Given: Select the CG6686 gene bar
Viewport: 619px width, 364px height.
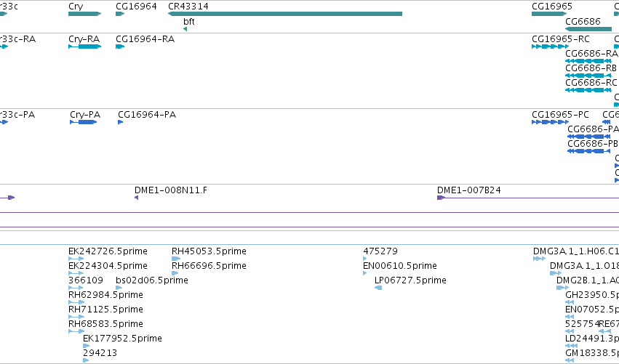Looking at the screenshot, I should click(x=588, y=29).
